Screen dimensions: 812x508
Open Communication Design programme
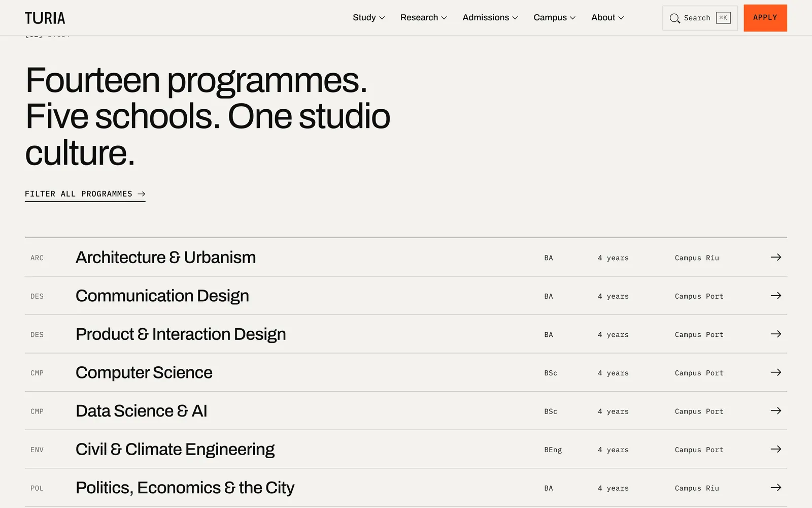pyautogui.click(x=406, y=296)
